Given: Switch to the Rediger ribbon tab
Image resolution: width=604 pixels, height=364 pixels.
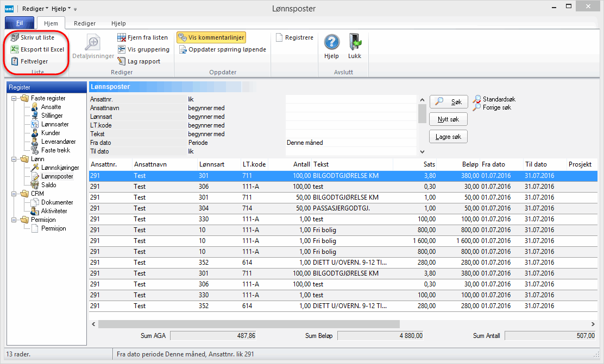Looking at the screenshot, I should coord(85,23).
